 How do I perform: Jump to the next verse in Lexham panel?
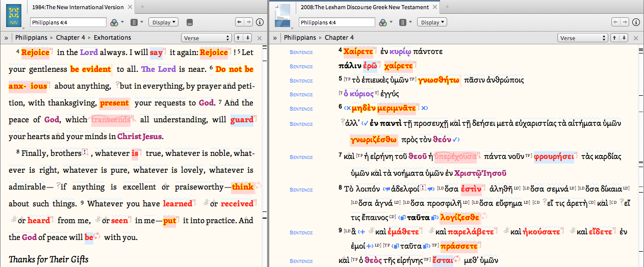point(625,38)
